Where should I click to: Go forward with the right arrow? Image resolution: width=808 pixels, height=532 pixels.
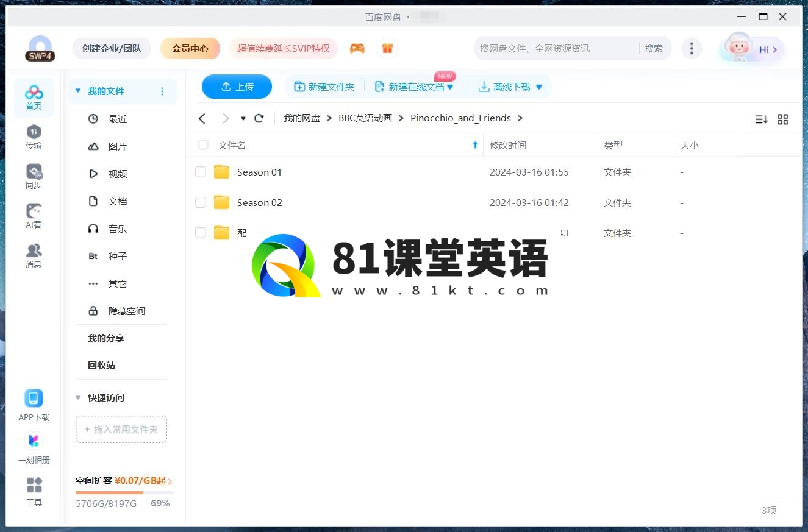pos(226,118)
